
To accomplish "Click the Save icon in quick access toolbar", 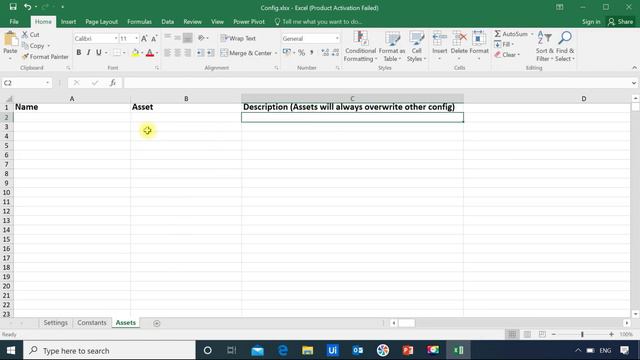I will click(13, 7).
